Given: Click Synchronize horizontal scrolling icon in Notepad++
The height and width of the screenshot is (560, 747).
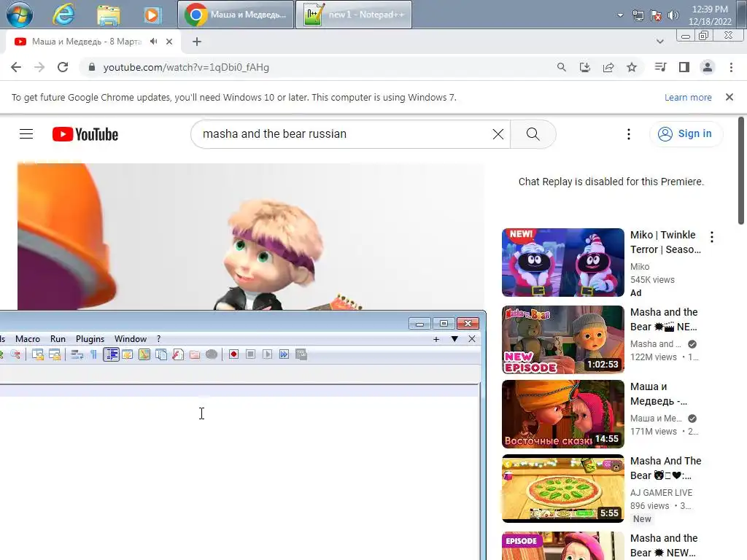Looking at the screenshot, I should click(55, 354).
